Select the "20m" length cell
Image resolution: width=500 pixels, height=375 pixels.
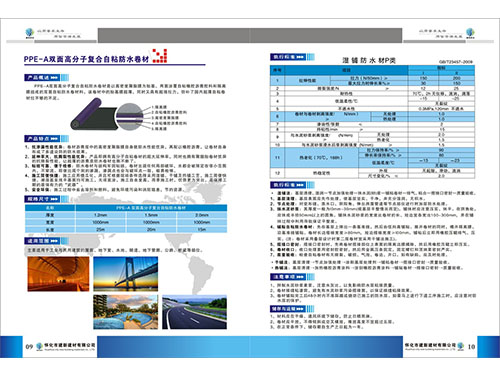[x=151, y=229]
